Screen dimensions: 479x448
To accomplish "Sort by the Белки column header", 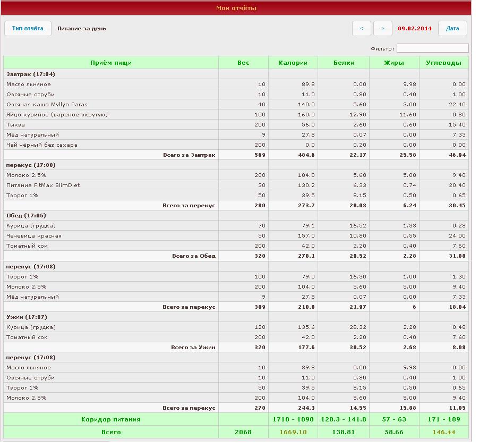I will coord(344,63).
